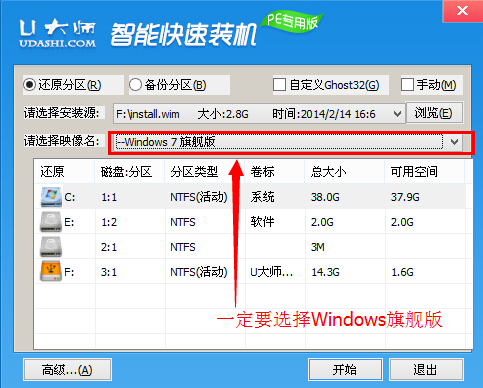
Task: Click the U大师 UDASHI.COM logo
Action: (58, 33)
